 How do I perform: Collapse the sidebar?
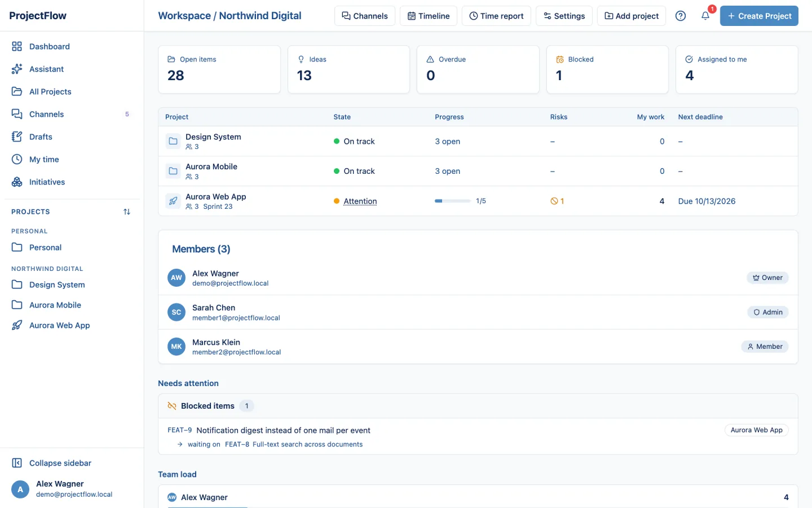pos(72,463)
